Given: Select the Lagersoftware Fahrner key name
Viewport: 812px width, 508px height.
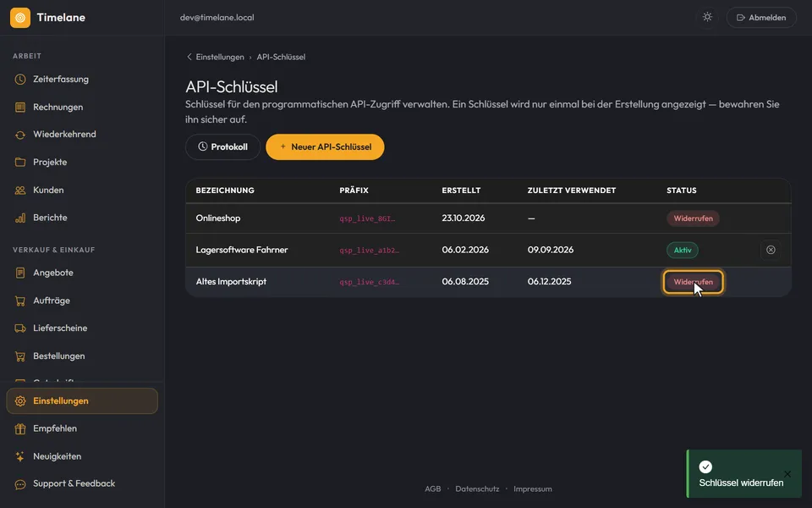Looking at the screenshot, I should [242, 250].
